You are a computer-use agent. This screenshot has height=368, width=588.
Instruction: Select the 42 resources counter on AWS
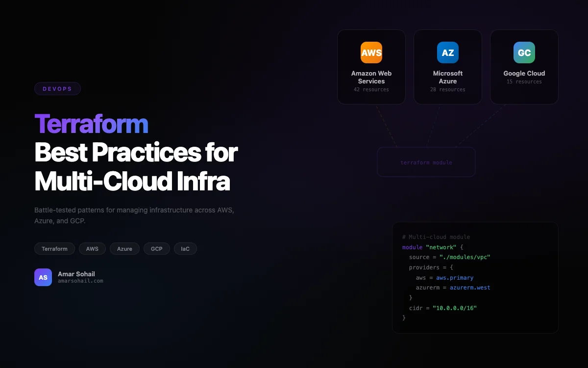(x=371, y=89)
